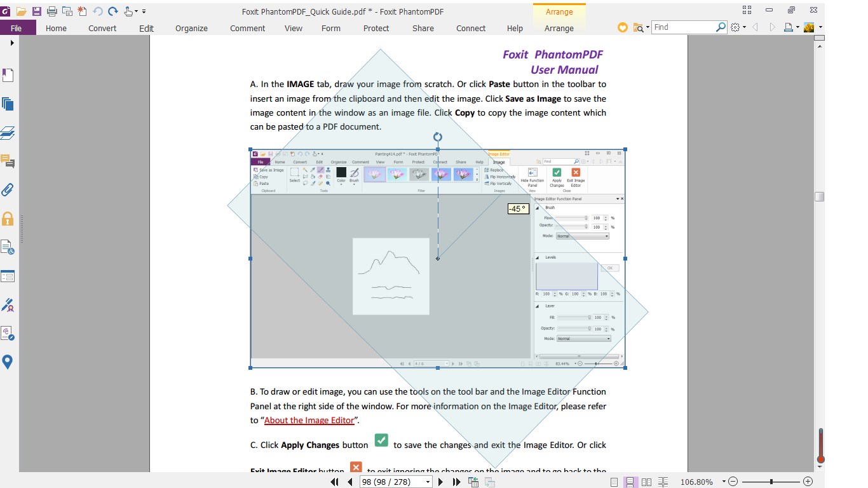Screen dimensions: 868x488
Task: Open the page number dropdown showing 98
Action: [428, 482]
